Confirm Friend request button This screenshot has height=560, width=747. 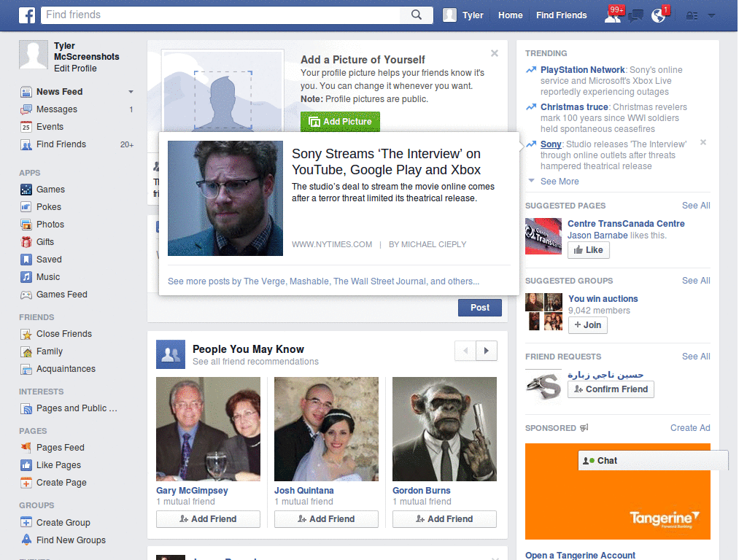tap(611, 389)
